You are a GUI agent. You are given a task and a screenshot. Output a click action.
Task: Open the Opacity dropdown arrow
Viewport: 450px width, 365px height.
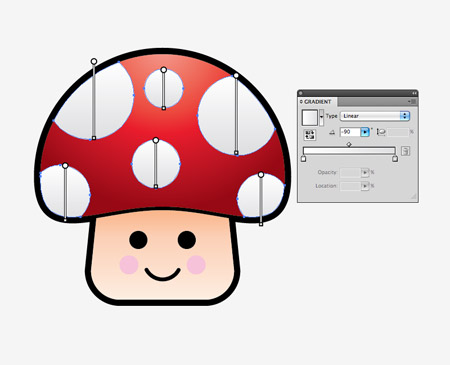[365, 172]
